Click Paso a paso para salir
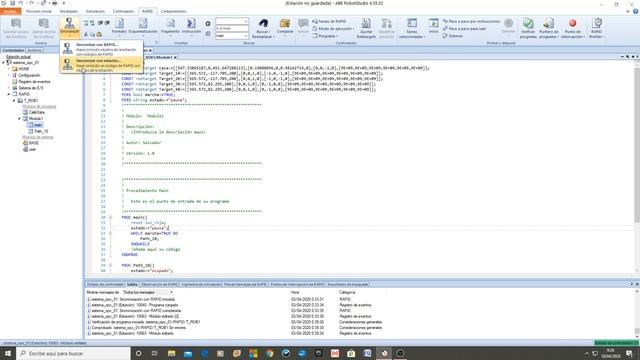The height and width of the screenshot is (360, 640). 464,29
